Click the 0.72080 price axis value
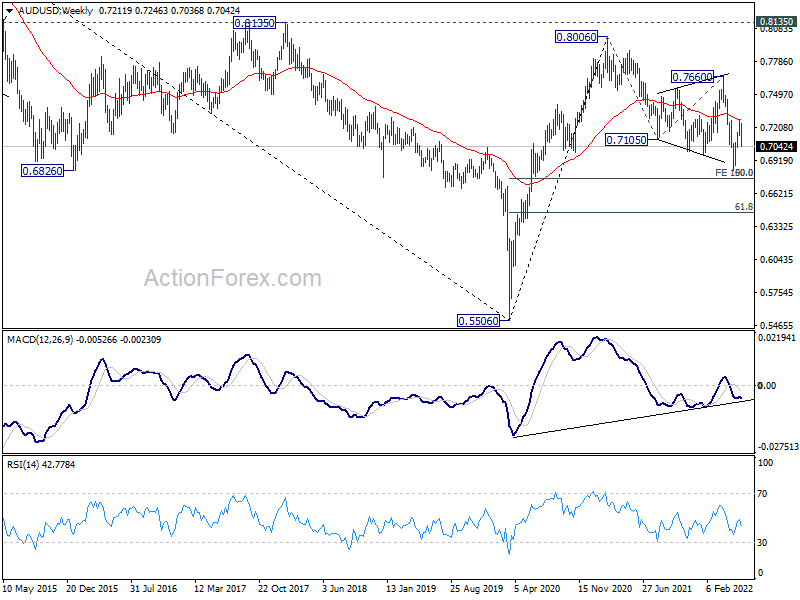Screen dimensions: 800x600 tap(777, 128)
